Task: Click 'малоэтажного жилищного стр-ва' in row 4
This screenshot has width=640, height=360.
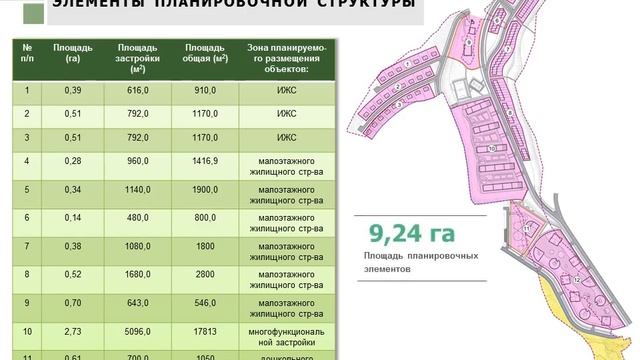Action: click(287, 167)
